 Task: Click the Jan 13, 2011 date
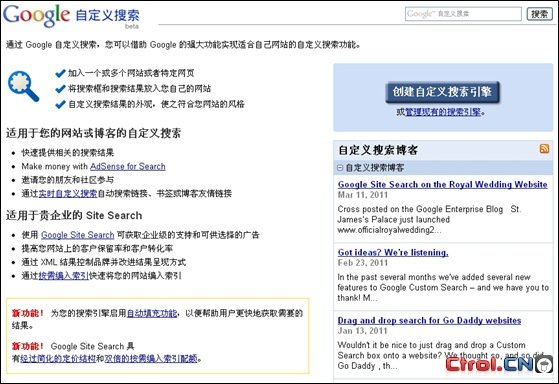pyautogui.click(x=362, y=331)
